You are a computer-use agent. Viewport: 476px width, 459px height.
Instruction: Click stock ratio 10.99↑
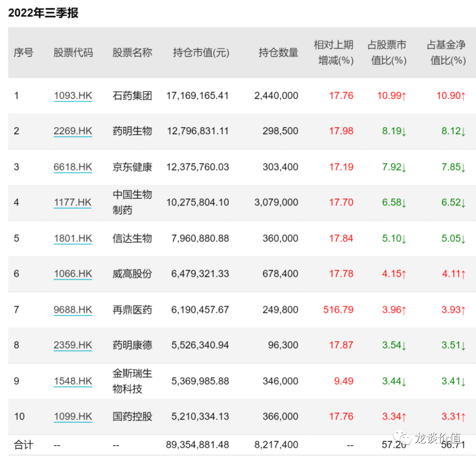coord(392,96)
